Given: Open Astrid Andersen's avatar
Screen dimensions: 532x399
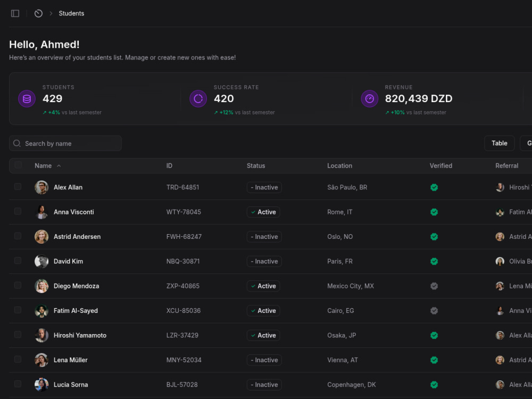Looking at the screenshot, I should tap(41, 237).
